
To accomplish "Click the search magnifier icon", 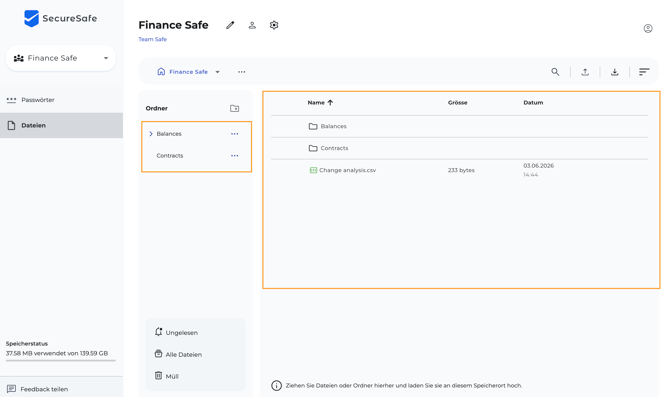I will click(x=555, y=72).
